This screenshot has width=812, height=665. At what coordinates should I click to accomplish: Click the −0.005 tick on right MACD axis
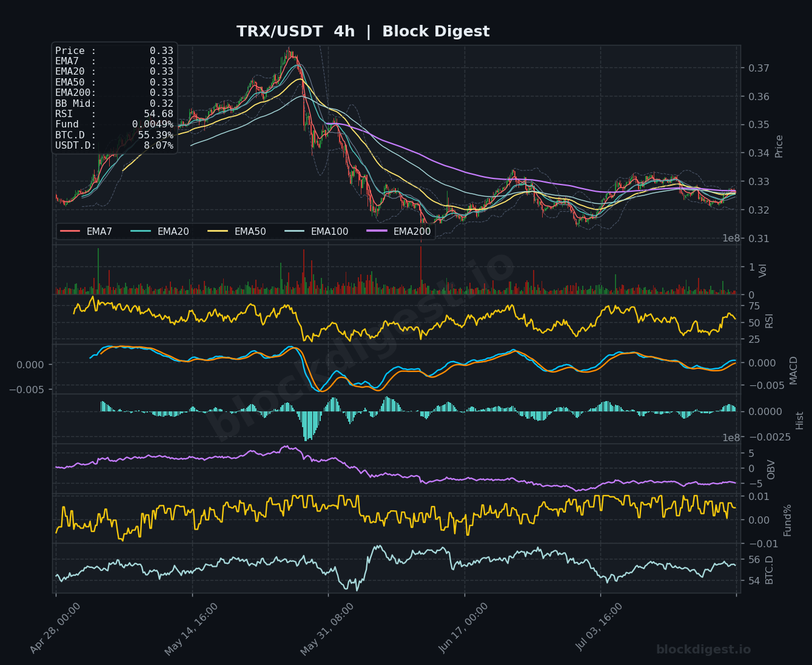click(x=767, y=385)
